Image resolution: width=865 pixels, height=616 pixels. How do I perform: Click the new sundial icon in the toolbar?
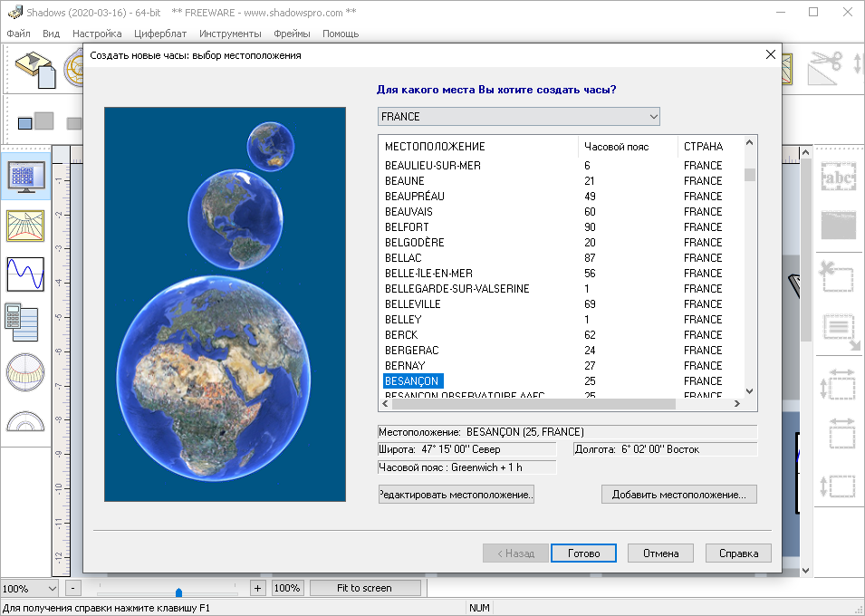coord(36,68)
